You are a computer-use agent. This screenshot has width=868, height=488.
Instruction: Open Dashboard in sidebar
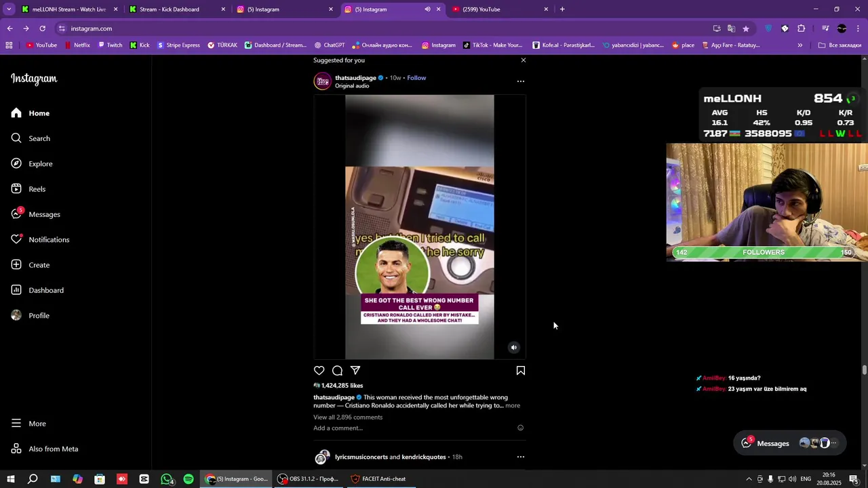(x=37, y=290)
